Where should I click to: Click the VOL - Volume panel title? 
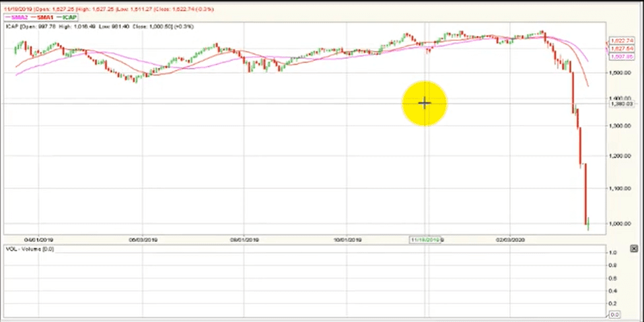pos(30,249)
